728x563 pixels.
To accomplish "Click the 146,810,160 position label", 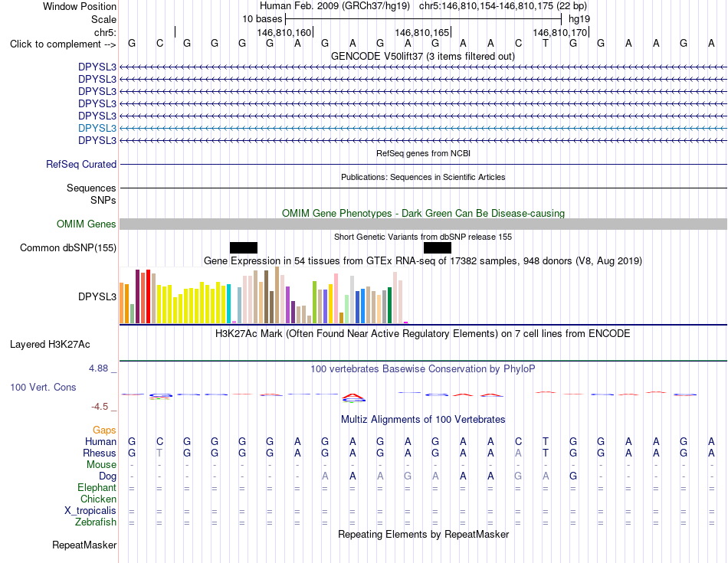I will pos(284,32).
